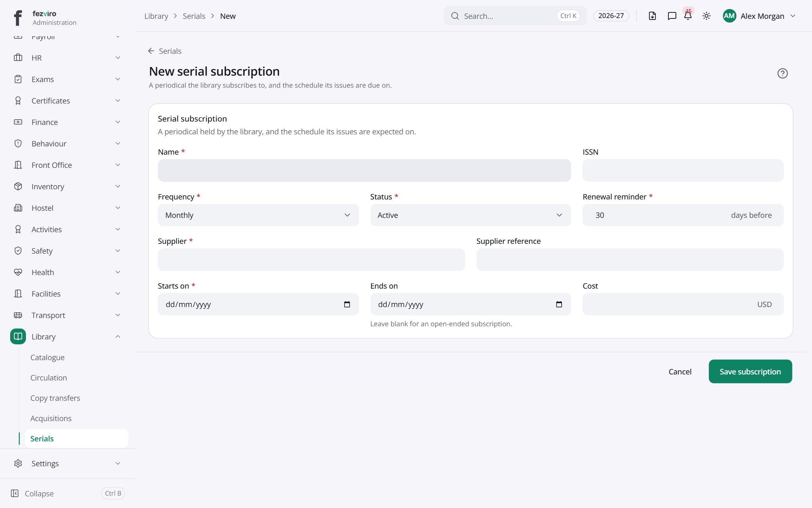This screenshot has height=508, width=812.
Task: Open Catalogue under Library
Action: (x=76, y=357)
